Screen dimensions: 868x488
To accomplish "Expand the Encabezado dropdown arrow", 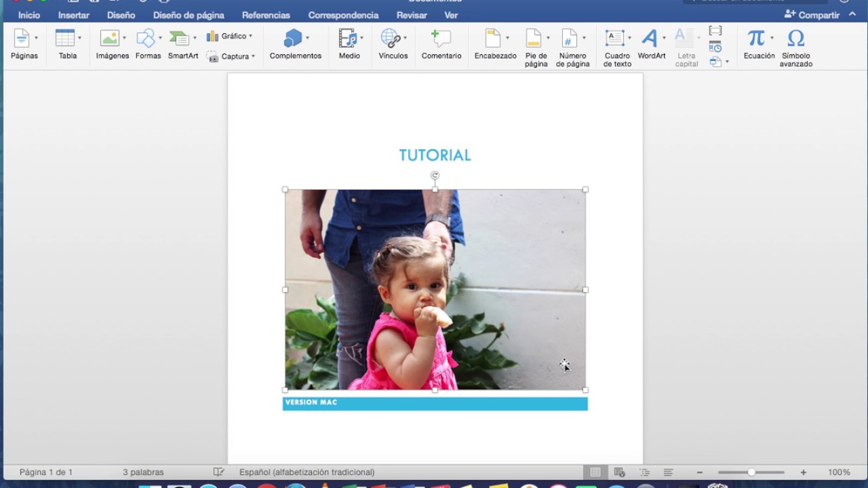I will tap(507, 38).
